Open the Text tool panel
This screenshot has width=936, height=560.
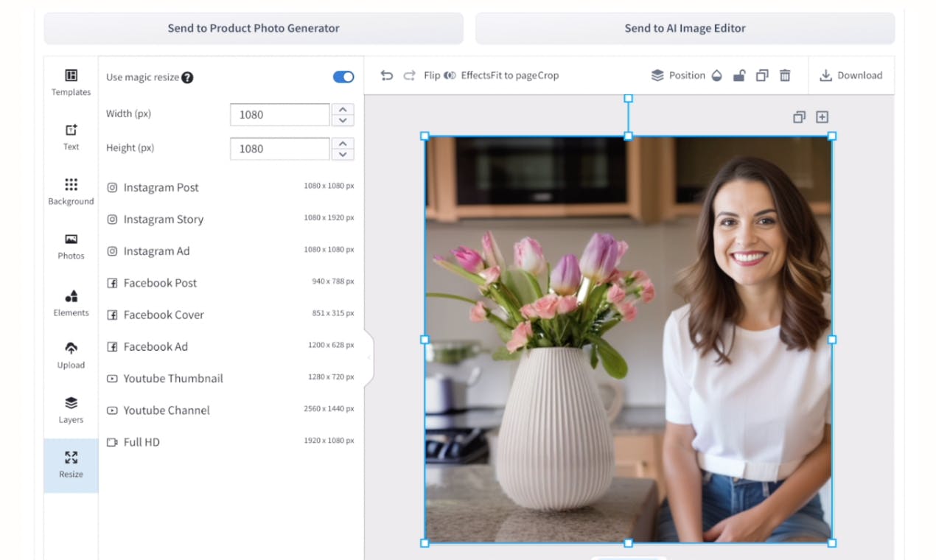(x=71, y=137)
